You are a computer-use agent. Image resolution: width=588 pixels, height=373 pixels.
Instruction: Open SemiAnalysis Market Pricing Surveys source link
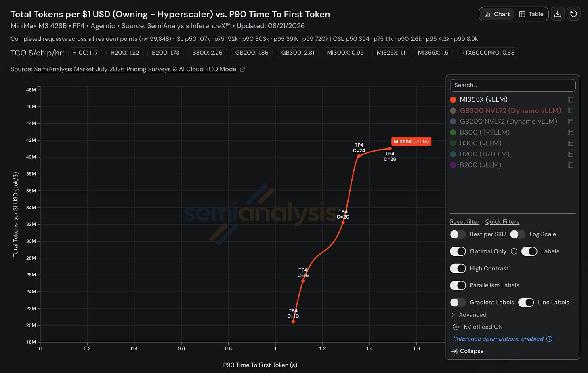pyautogui.click(x=136, y=69)
